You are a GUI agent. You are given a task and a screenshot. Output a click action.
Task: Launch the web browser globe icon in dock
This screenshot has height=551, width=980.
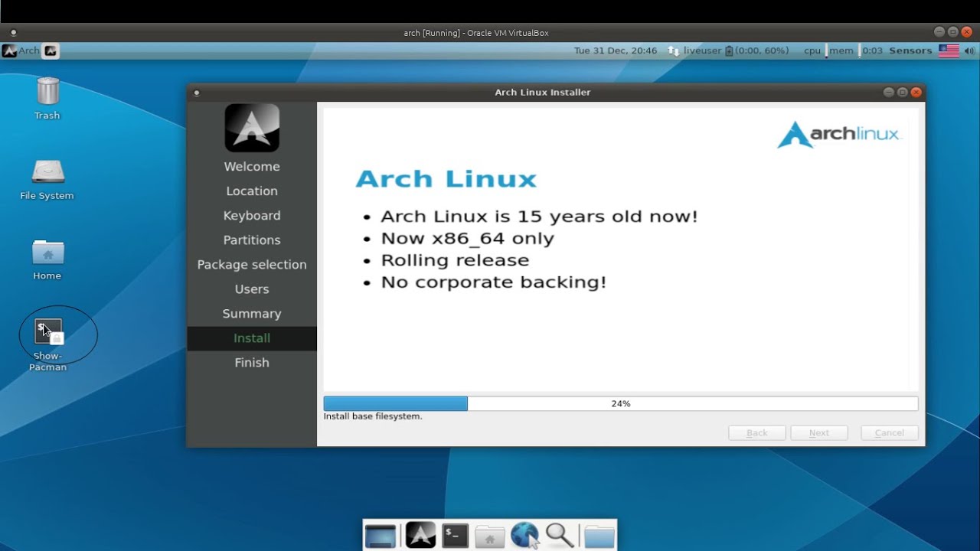tap(524, 536)
